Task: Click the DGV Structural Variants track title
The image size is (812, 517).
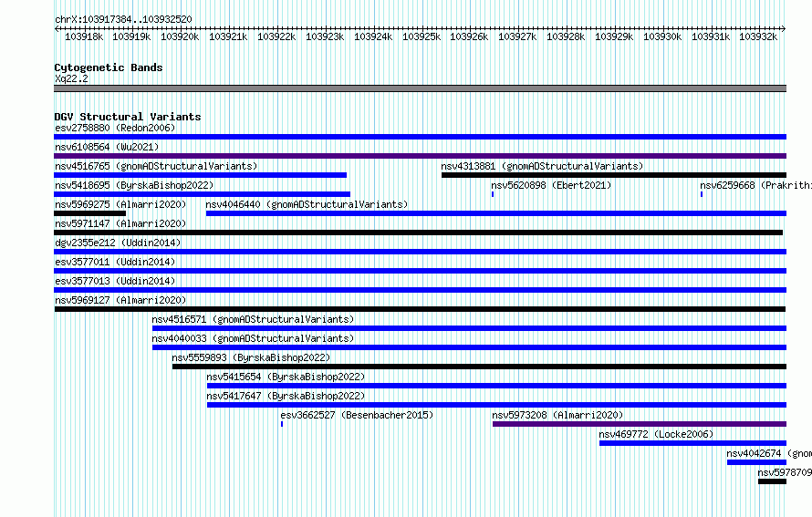Action: click(x=128, y=117)
